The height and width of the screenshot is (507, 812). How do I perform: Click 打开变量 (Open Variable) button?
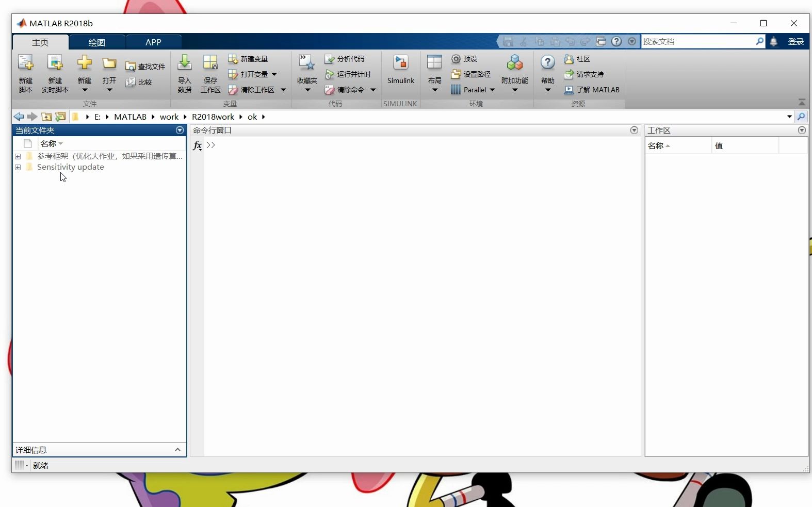coord(248,74)
